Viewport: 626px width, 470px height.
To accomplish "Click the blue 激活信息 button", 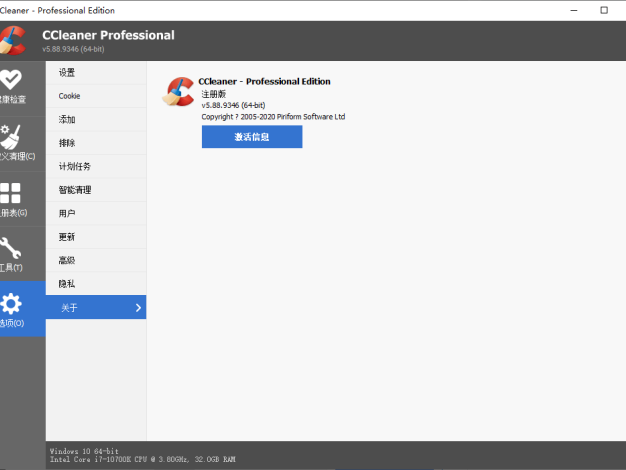I will pos(252,137).
